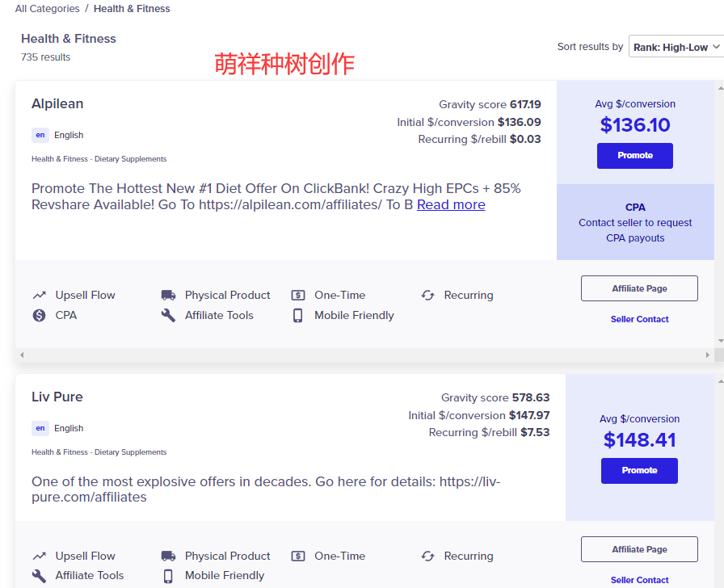Screen dimensions: 724x588
Task: Promote the Liv Pure product
Action: click(x=639, y=470)
